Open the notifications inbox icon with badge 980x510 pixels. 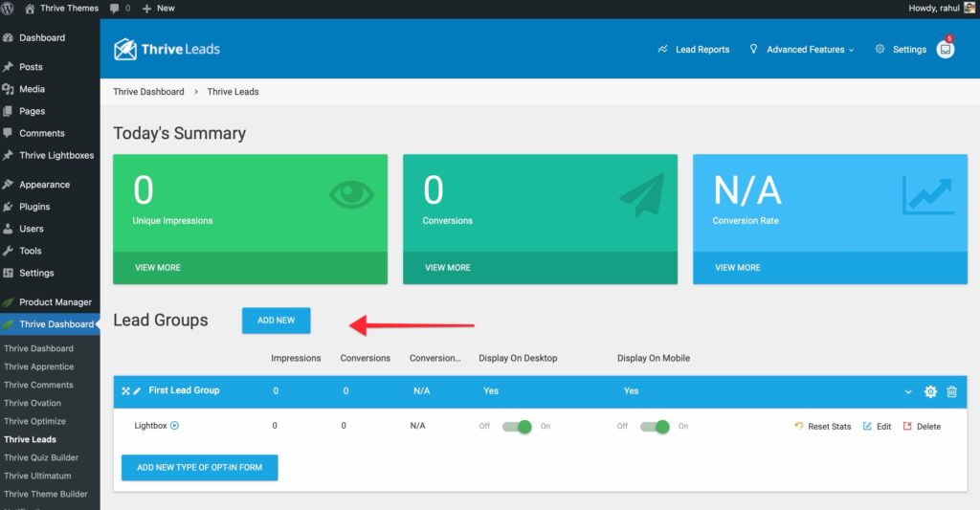[x=945, y=50]
